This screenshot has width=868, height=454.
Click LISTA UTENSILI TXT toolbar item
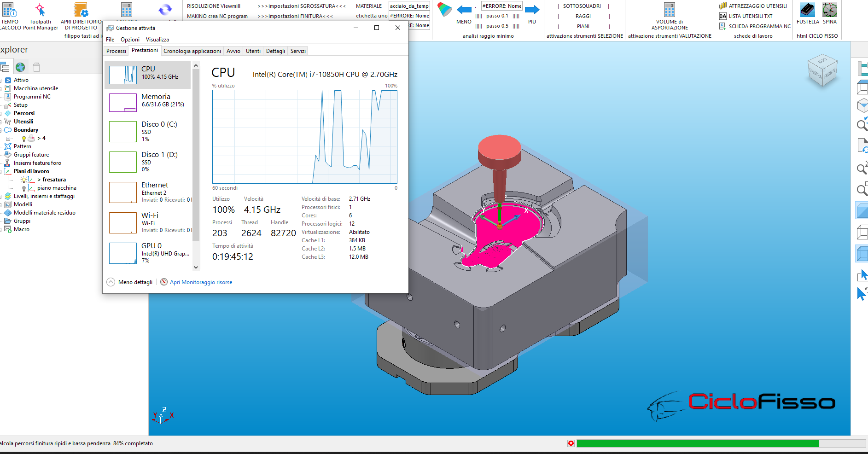click(746, 16)
